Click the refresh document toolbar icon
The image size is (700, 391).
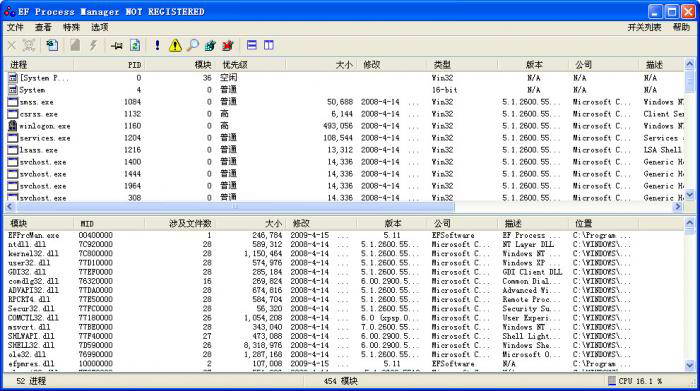(135, 45)
